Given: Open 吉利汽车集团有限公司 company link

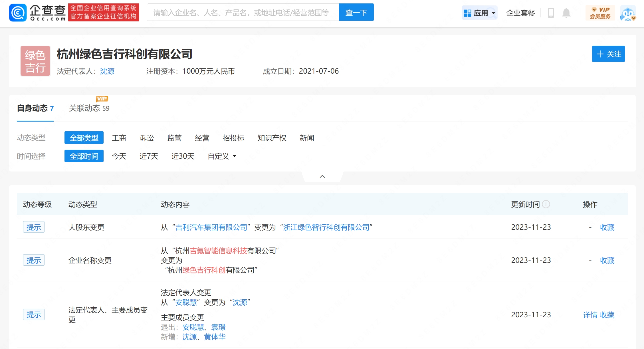Looking at the screenshot, I should (x=211, y=227).
